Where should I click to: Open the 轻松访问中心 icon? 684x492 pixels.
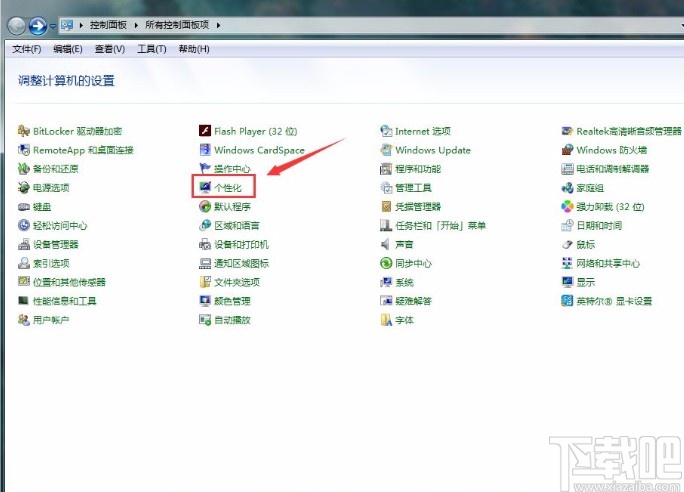pos(24,226)
